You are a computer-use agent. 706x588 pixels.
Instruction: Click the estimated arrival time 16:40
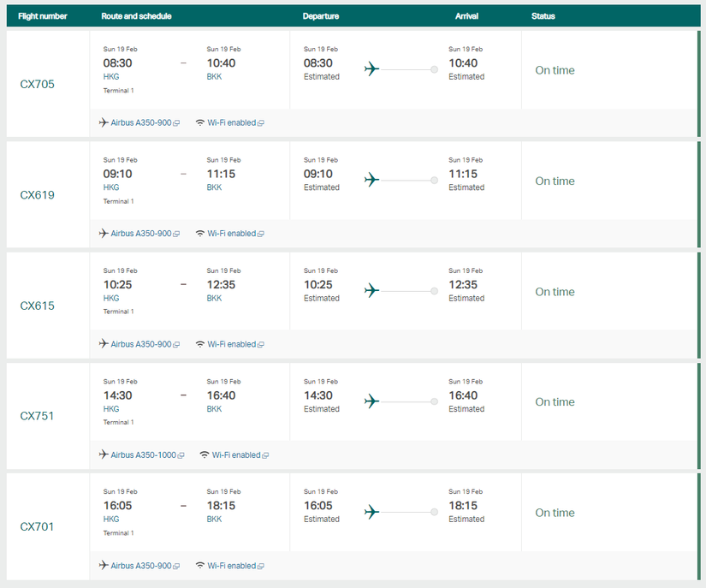(x=463, y=395)
